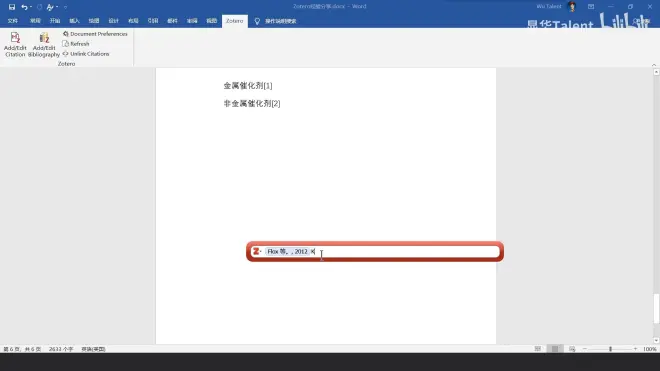The width and height of the screenshot is (660, 371).
Task: Switch to Print Layout view icon
Action: pyautogui.click(x=555, y=349)
